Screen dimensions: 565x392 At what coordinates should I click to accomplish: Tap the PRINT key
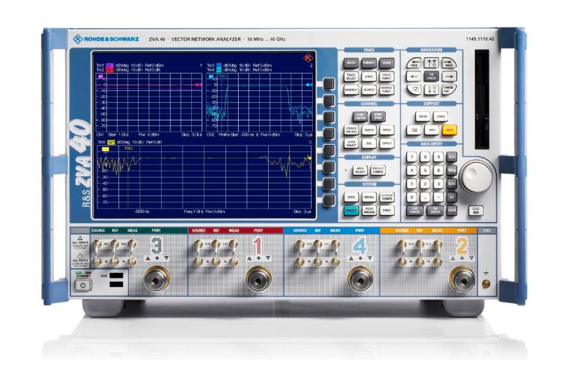click(x=386, y=211)
